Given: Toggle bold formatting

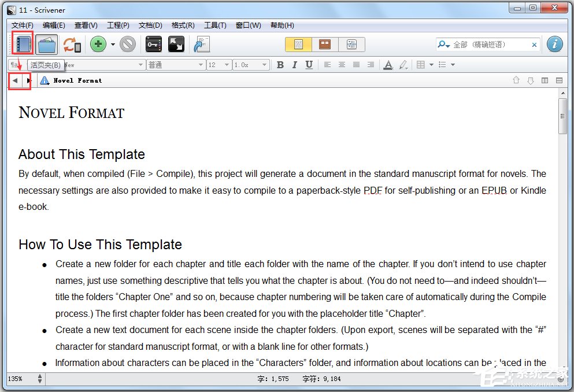Looking at the screenshot, I should (280, 65).
